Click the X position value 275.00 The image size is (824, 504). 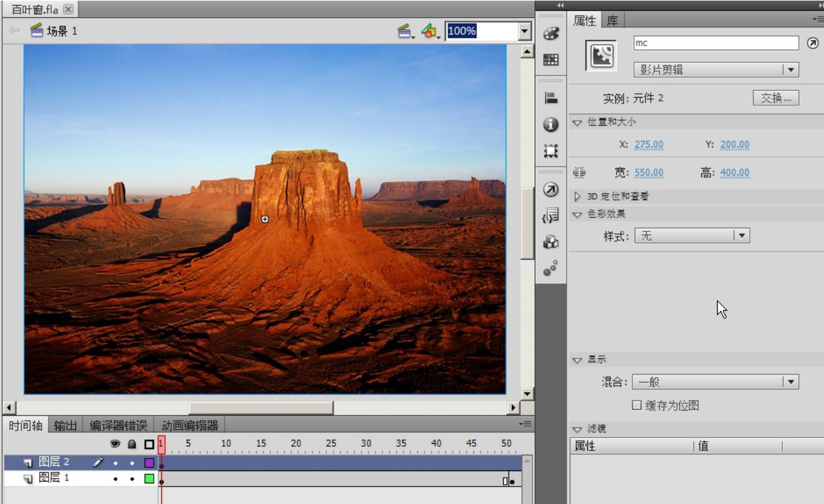click(x=648, y=144)
